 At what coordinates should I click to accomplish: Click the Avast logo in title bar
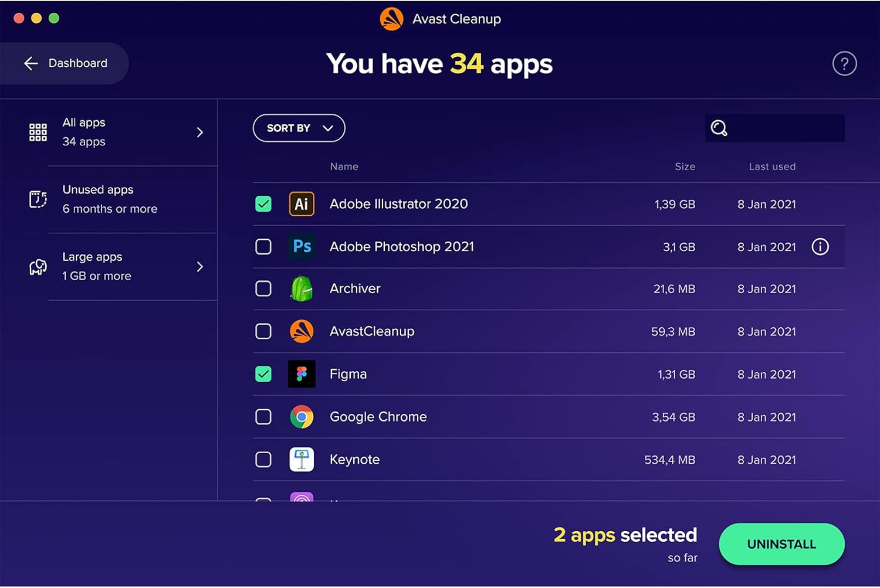(391, 19)
